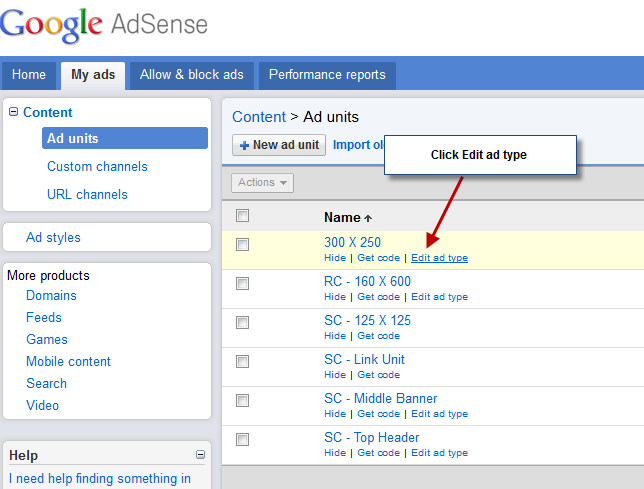Viewport: 644px width, 489px height.
Task: Open the Feeds product link
Action: 44,317
